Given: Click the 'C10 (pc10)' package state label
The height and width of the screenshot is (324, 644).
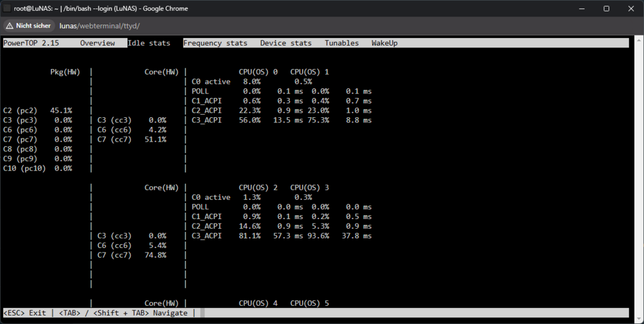Looking at the screenshot, I should [24, 168].
